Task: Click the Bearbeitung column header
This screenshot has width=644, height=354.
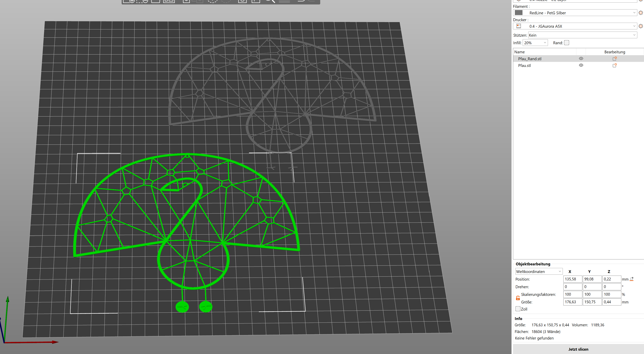Action: [x=614, y=52]
